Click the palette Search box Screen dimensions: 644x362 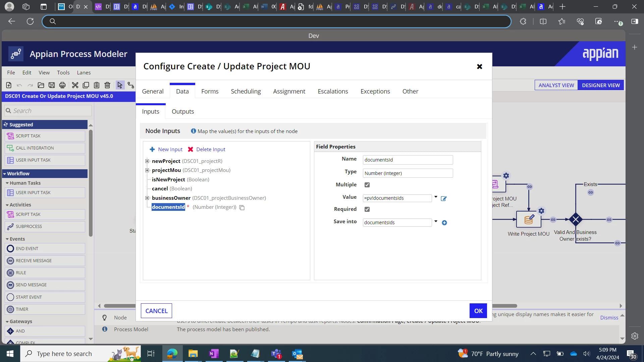coord(48,111)
